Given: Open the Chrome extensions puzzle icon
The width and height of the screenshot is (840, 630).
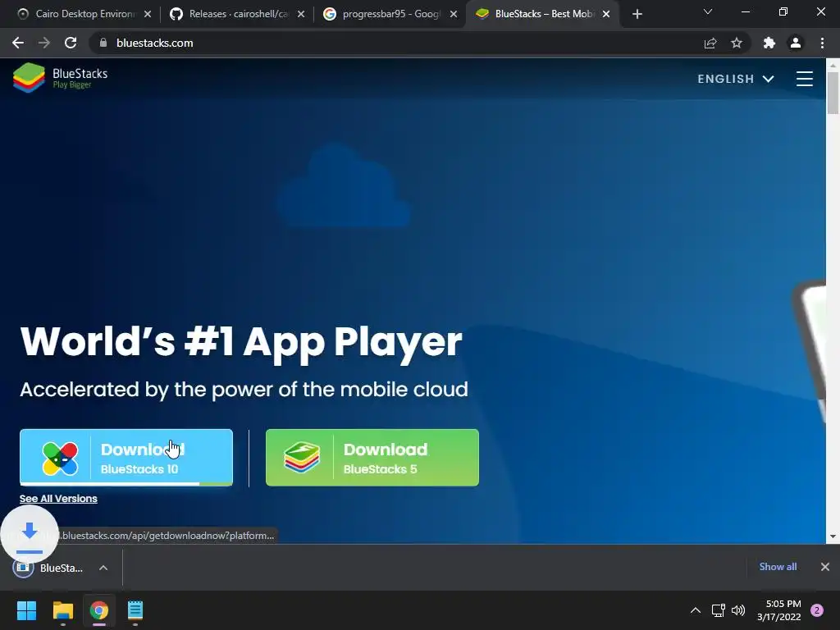Looking at the screenshot, I should pyautogui.click(x=769, y=43).
